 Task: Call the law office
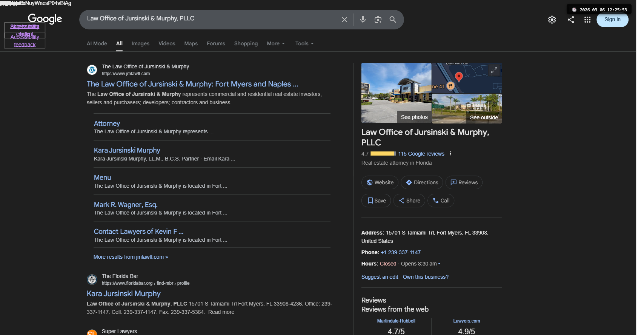(441, 201)
